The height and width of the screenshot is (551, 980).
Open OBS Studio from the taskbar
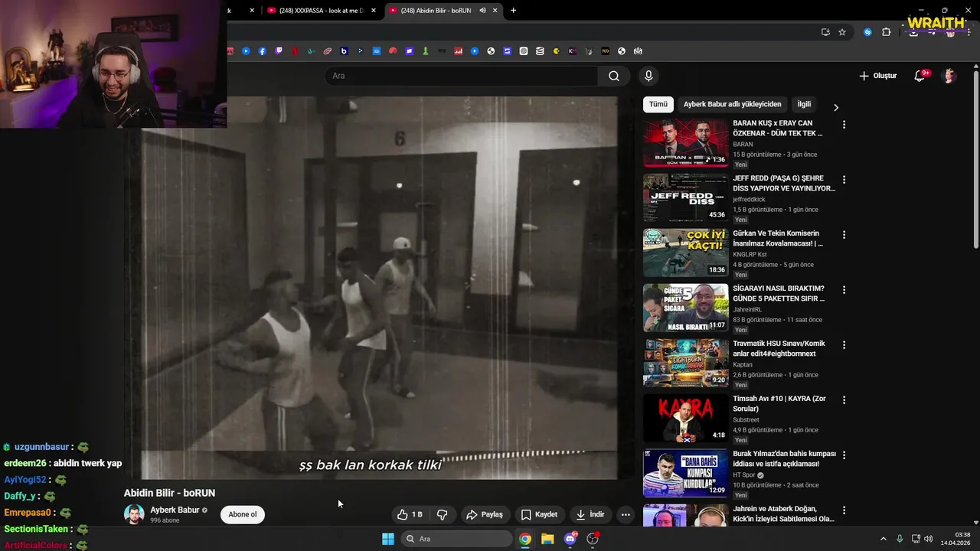pyautogui.click(x=593, y=539)
